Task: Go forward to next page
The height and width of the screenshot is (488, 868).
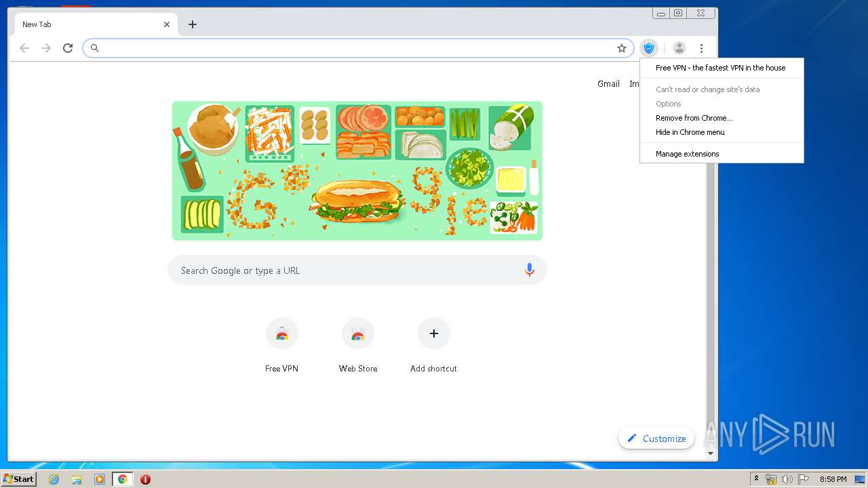Action: (46, 48)
